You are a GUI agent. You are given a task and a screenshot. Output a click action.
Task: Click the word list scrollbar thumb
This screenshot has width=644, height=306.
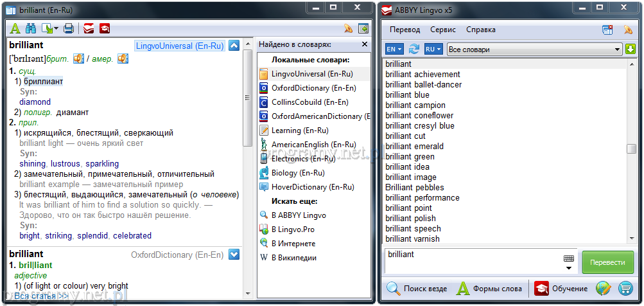(631, 149)
